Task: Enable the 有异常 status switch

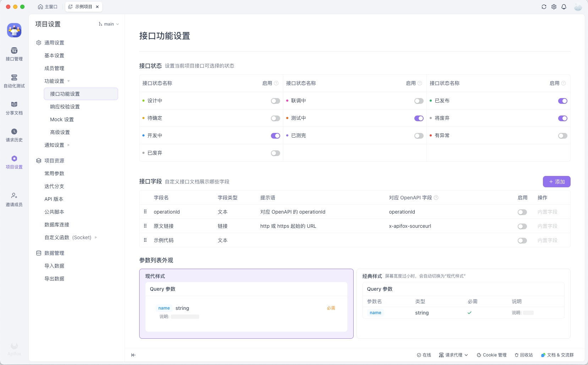Action: click(x=563, y=136)
